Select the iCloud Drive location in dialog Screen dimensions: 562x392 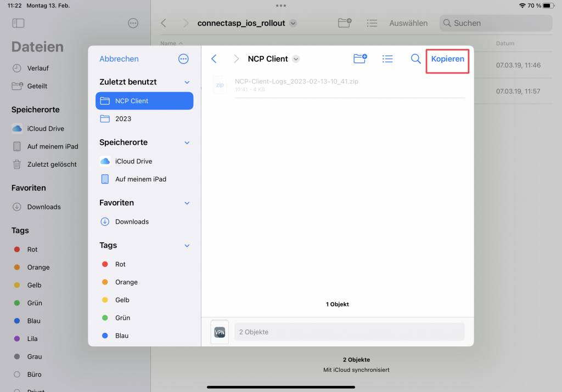(133, 161)
